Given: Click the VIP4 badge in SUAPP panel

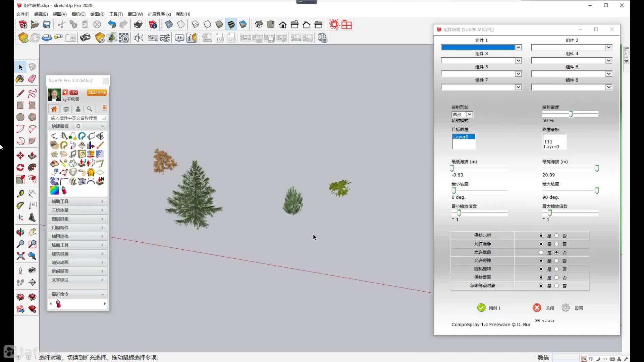Looking at the screenshot, I should (x=74, y=93).
